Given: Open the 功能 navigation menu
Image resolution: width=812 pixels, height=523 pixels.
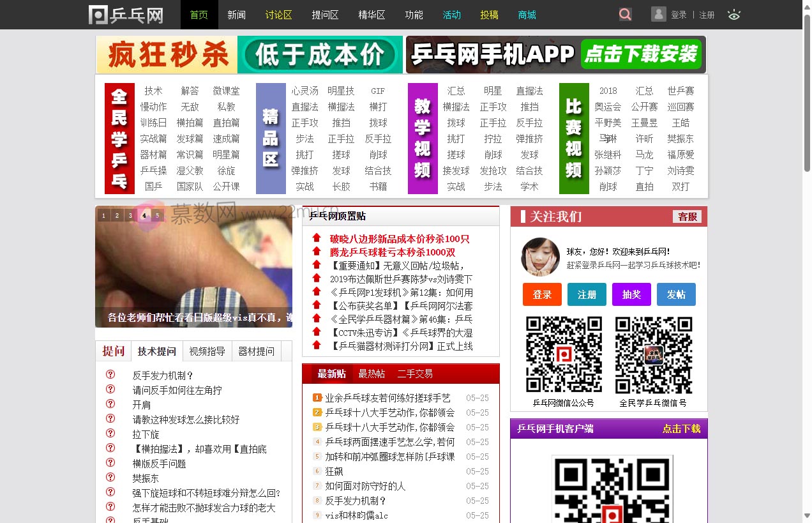Looking at the screenshot, I should 414,15.
